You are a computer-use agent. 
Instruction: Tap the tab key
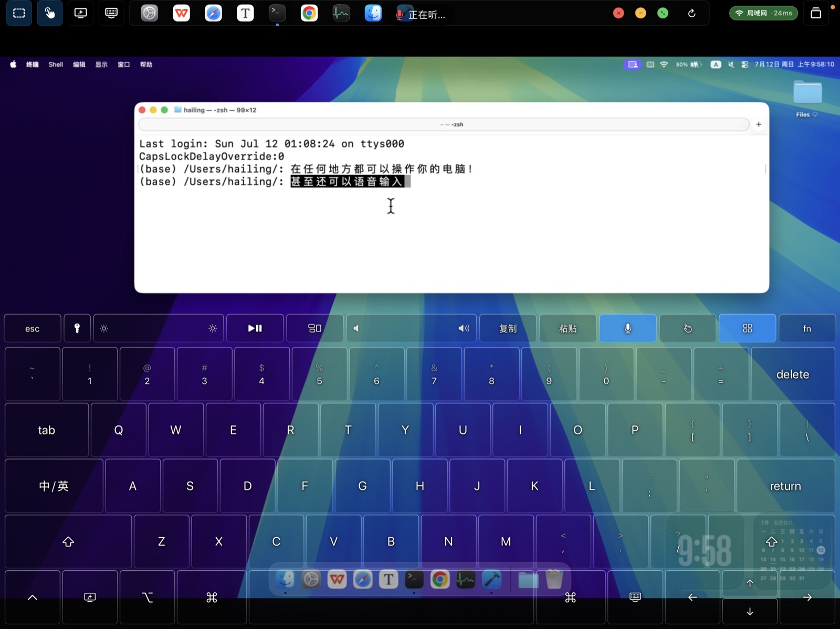[x=47, y=430]
